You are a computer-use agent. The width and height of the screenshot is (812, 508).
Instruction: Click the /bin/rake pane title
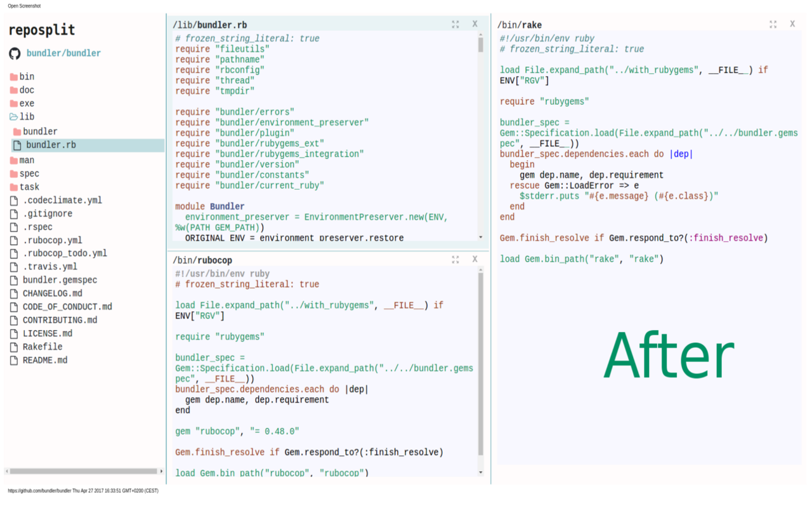pos(520,25)
